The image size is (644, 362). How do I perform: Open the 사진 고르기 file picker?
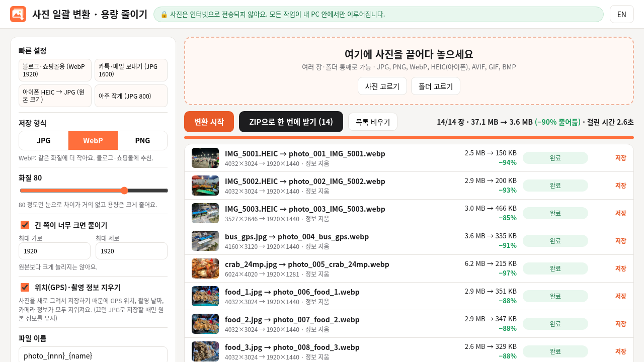[x=382, y=86]
